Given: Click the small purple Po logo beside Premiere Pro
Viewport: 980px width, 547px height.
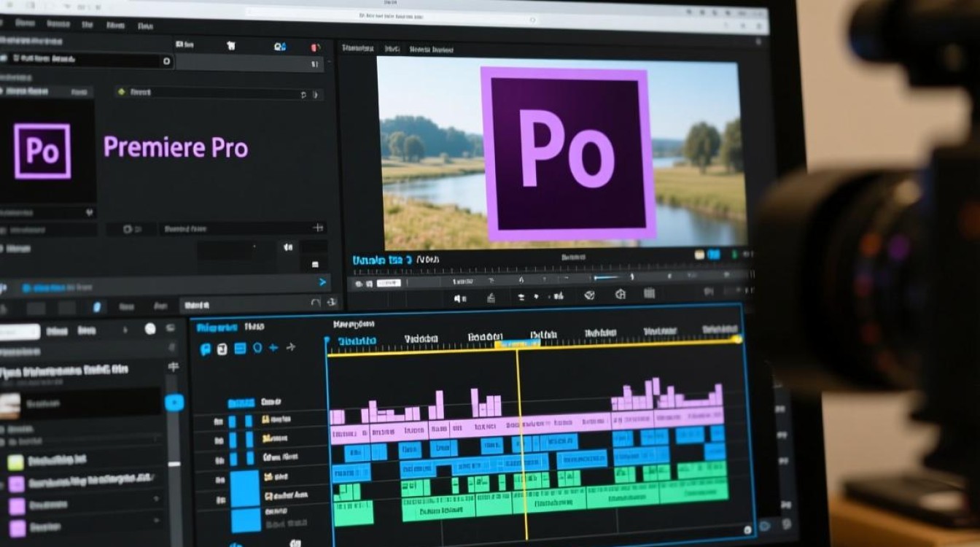Looking at the screenshot, I should [x=42, y=151].
